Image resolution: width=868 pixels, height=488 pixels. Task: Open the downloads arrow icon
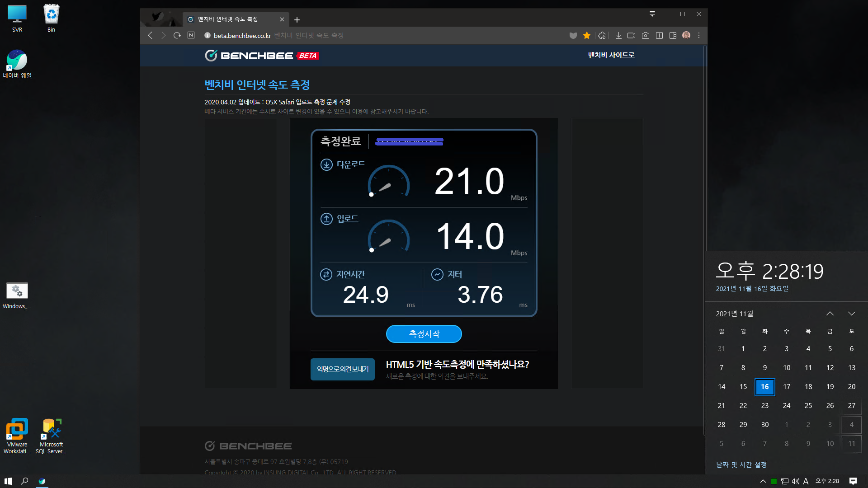618,35
